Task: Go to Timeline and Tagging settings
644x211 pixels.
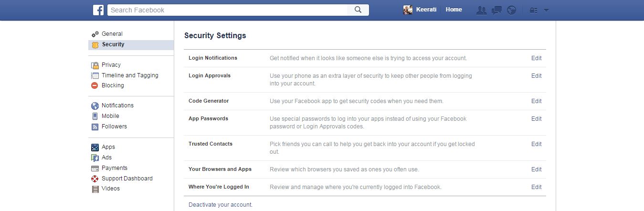Action: pos(130,75)
